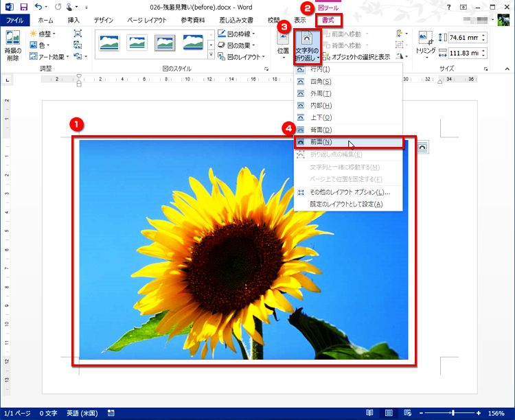Image resolution: width=515 pixels, height=420 pixels.
Task: Click the Undo arrow icon
Action: pos(38,7)
